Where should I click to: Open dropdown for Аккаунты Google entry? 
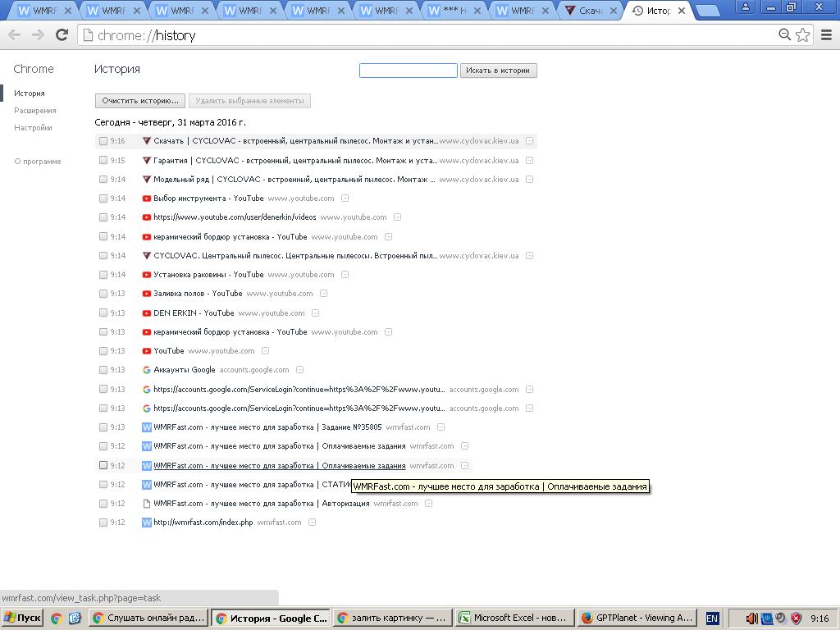pyautogui.click(x=300, y=370)
